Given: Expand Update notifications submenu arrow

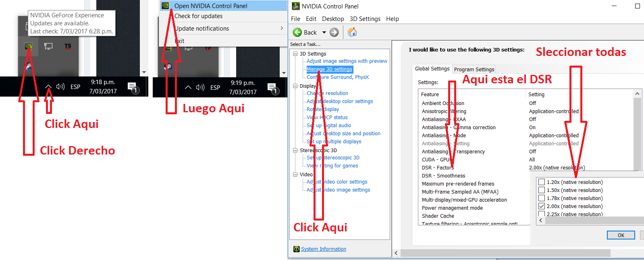Looking at the screenshot, I should [282, 28].
